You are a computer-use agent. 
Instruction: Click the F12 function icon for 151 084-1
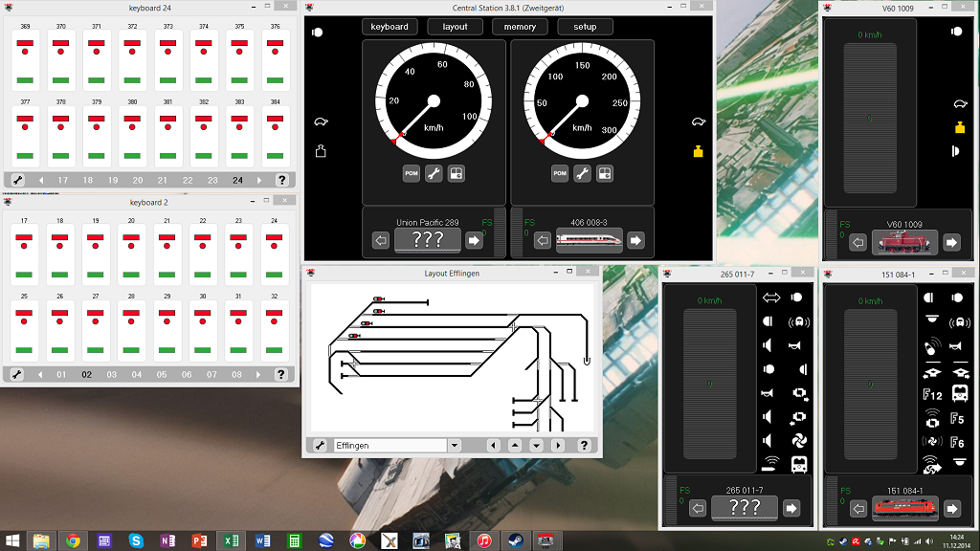pos(932,394)
